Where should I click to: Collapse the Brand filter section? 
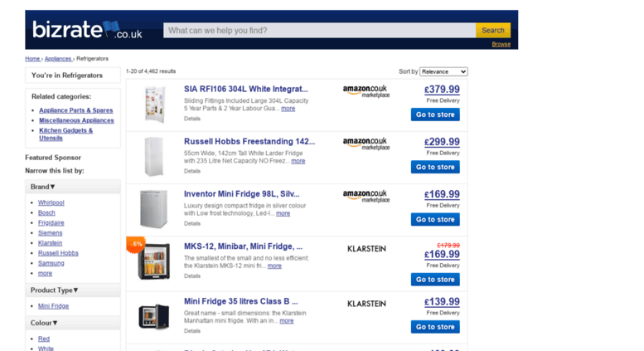[x=43, y=187]
